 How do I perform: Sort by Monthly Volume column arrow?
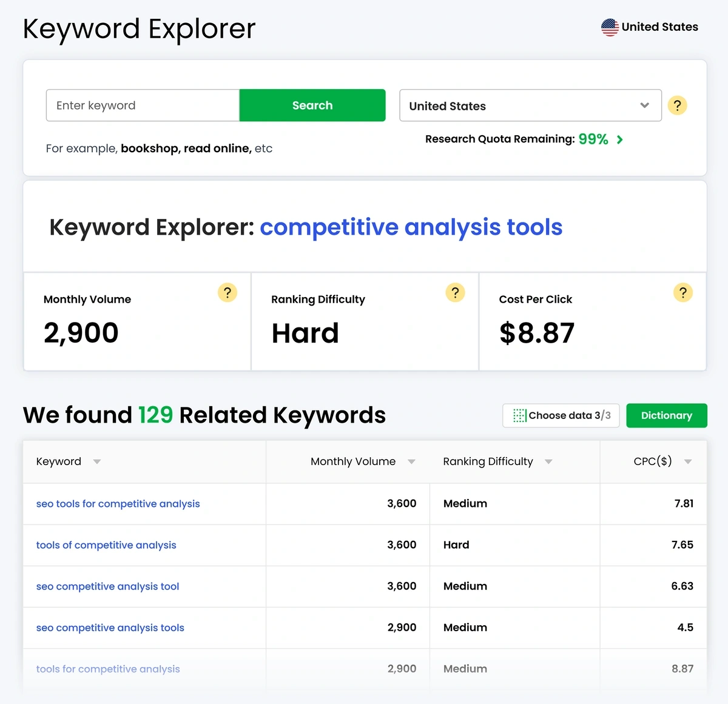(411, 462)
